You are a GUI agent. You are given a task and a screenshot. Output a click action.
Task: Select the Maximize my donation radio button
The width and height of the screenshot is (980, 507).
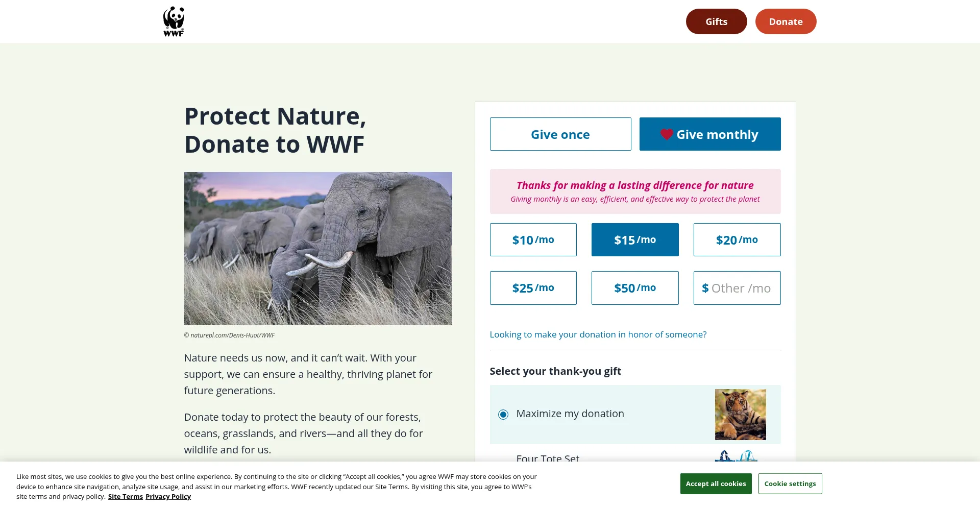503,415
